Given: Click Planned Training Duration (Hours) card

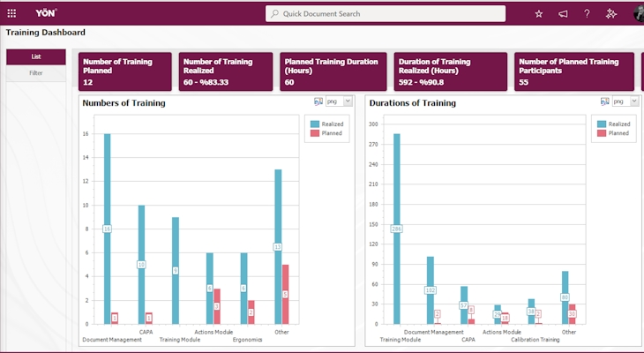Looking at the screenshot, I should pos(333,71).
